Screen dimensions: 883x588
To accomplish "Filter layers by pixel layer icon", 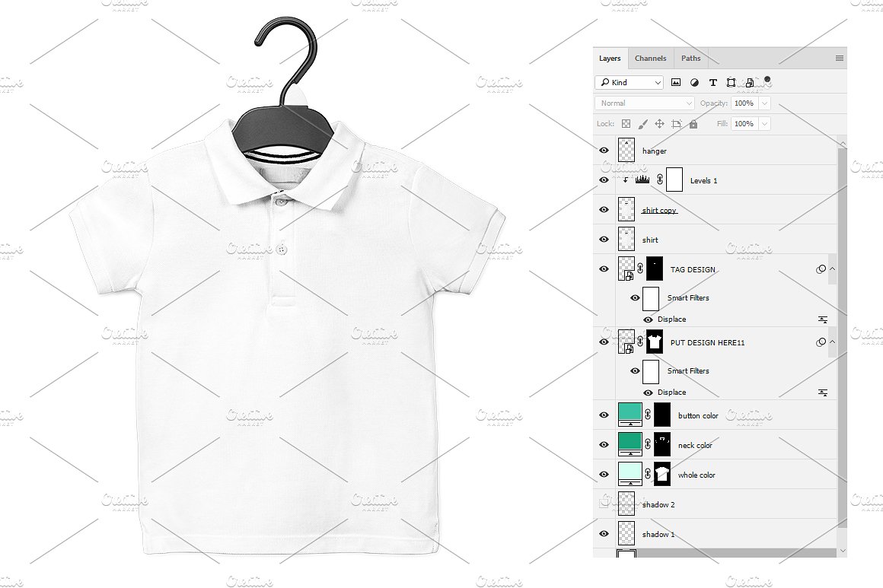I will pos(676,82).
